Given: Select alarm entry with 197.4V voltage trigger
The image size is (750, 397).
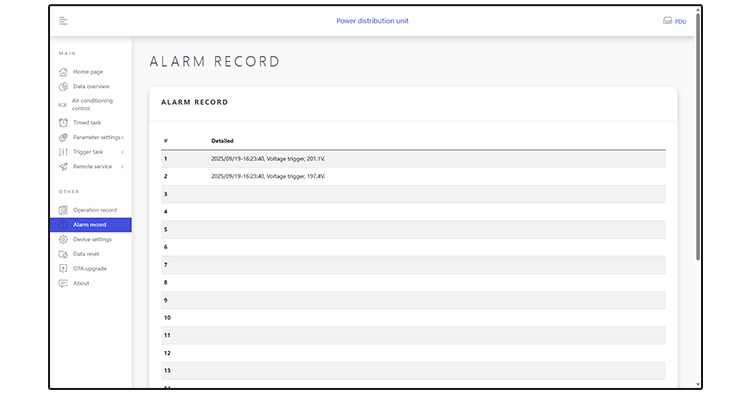Looking at the screenshot, I should [x=268, y=176].
